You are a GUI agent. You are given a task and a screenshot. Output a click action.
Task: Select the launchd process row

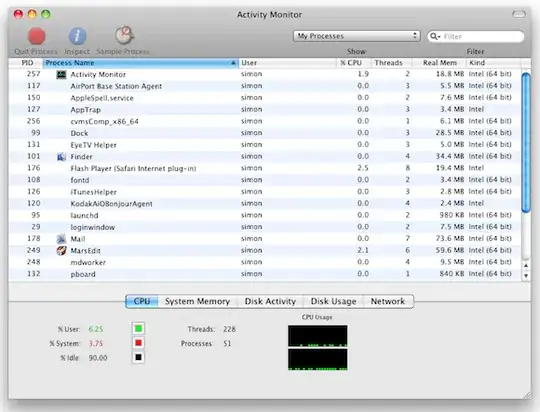tap(264, 215)
